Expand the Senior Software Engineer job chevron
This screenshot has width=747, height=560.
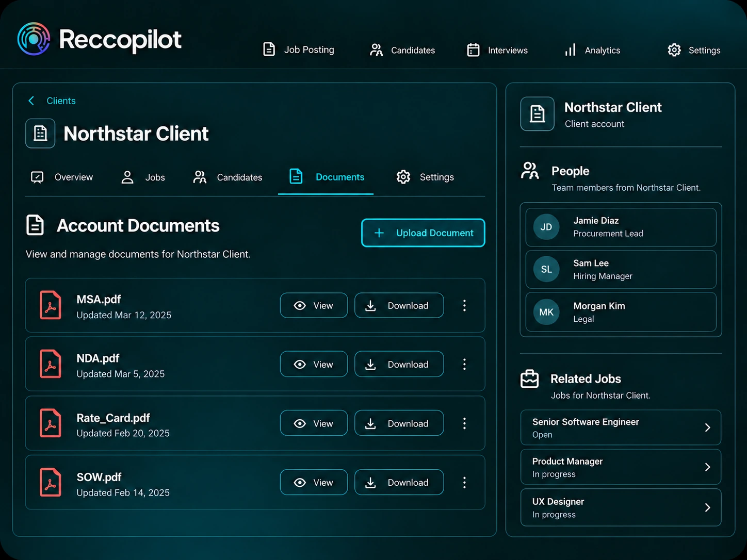click(708, 427)
